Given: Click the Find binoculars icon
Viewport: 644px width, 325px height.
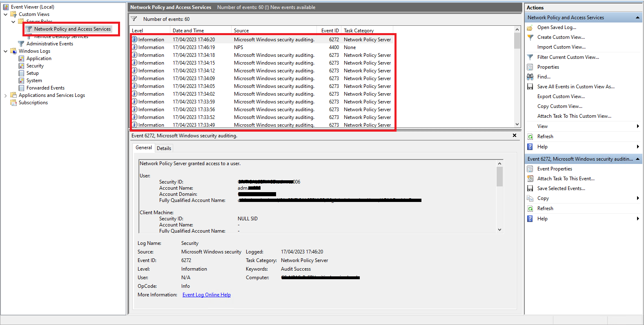Looking at the screenshot, I should pos(530,77).
